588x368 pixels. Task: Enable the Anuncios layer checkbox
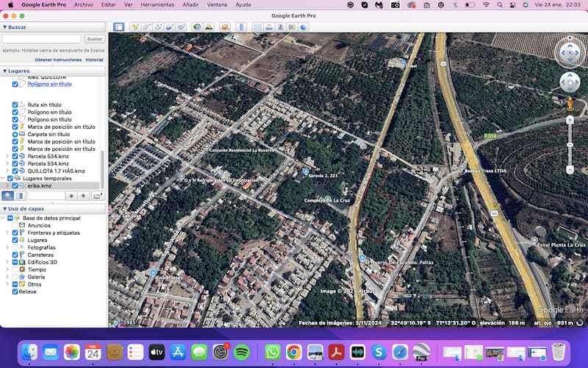pyautogui.click(x=15, y=225)
